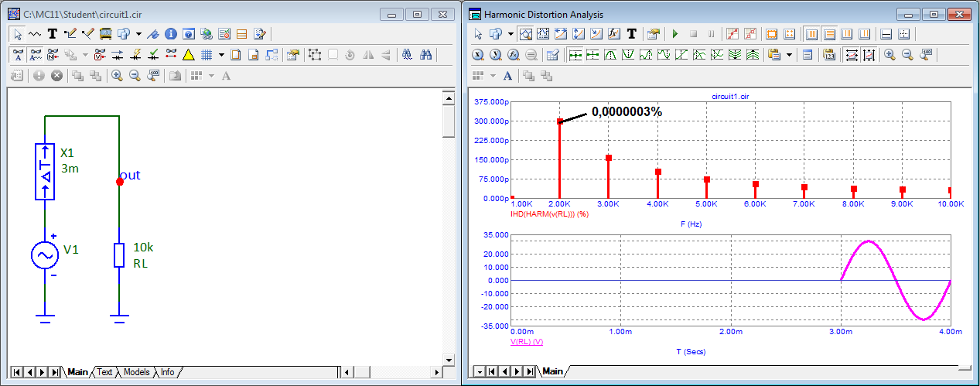Open dropdown arrow next to analysis window component icon

click(x=510, y=34)
